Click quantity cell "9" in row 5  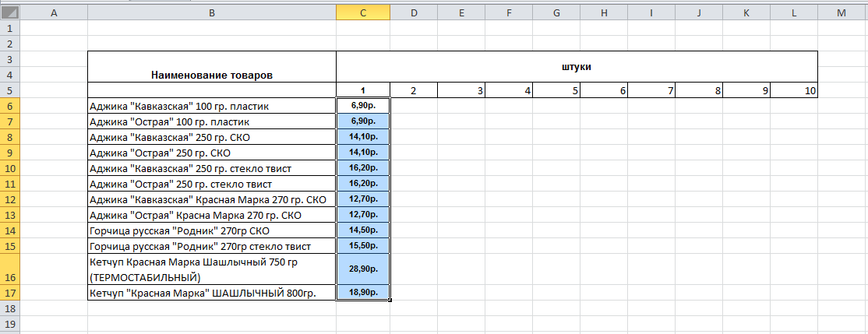[746, 90]
